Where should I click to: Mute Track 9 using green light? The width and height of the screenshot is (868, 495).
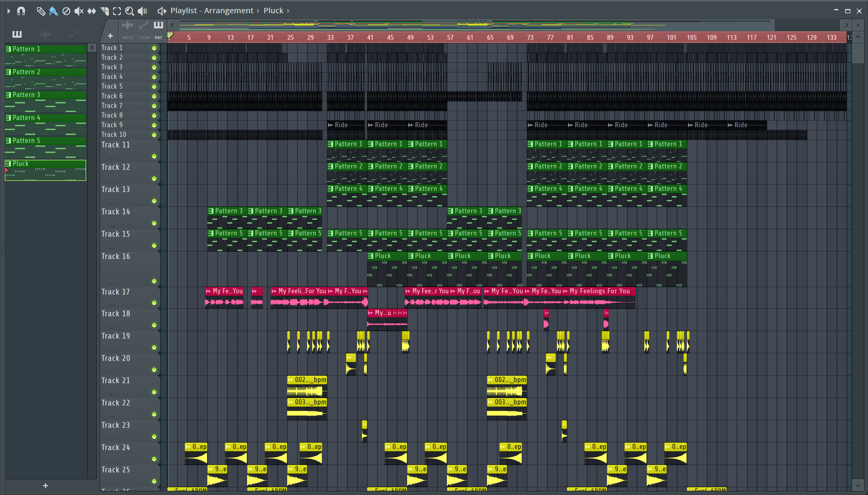point(154,125)
